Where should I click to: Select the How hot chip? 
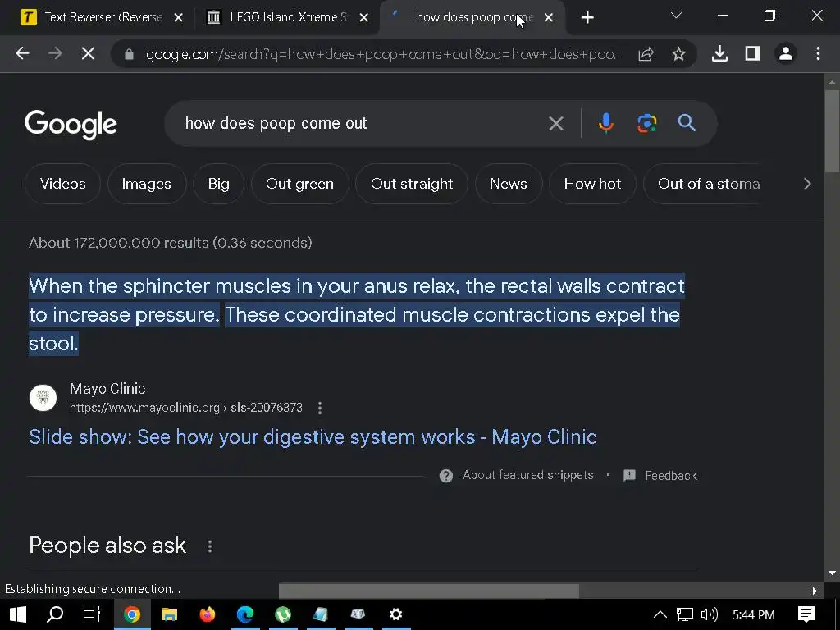pos(592,184)
